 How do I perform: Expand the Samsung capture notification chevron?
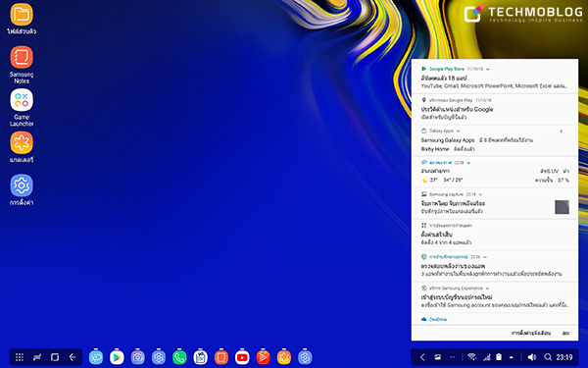[x=481, y=194]
